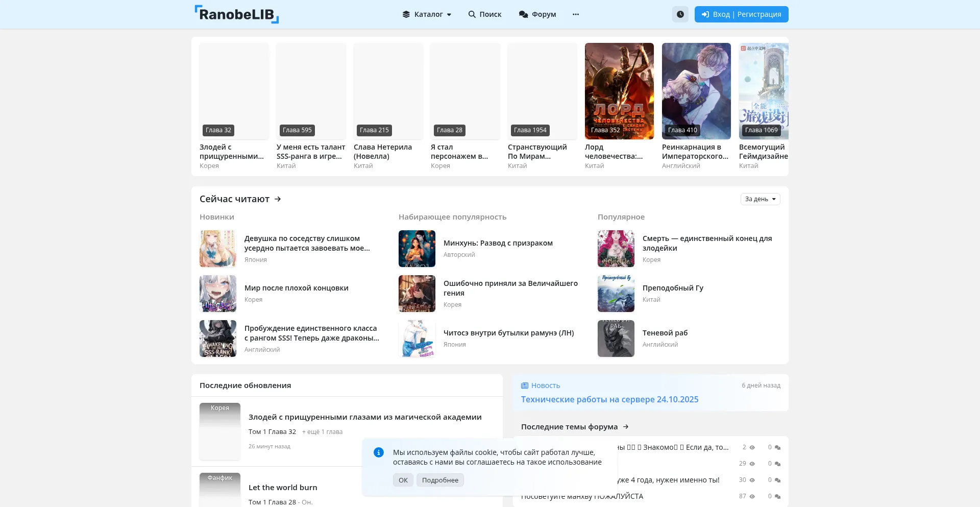Open the Каталог dropdown menu

427,14
